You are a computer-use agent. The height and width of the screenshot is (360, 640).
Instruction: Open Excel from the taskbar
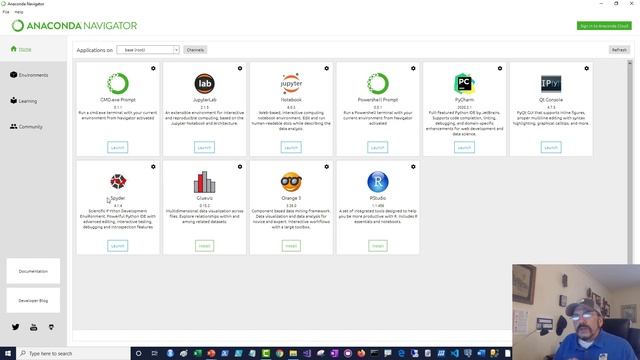pyautogui.click(x=198, y=353)
